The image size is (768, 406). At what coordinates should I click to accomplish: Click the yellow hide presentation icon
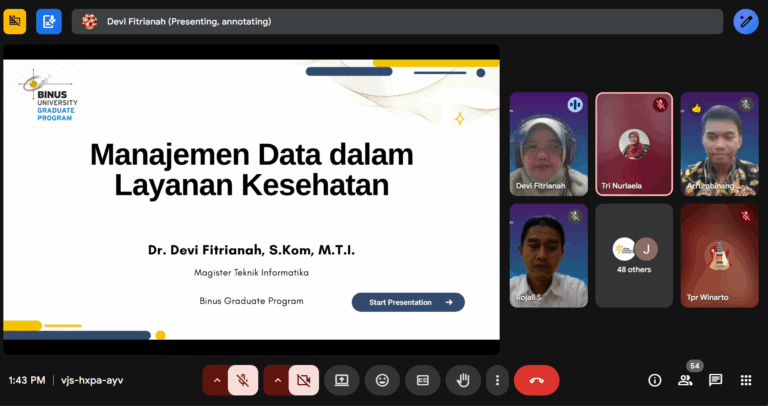point(15,22)
